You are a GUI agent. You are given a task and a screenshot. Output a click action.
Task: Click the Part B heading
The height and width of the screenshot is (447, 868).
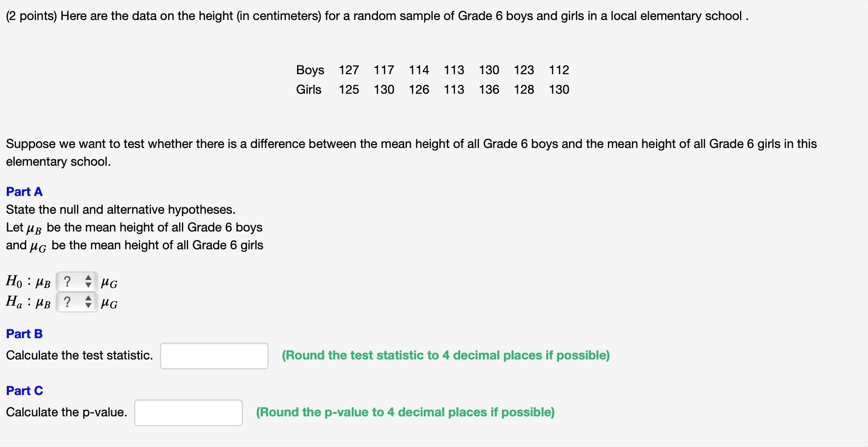[24, 334]
